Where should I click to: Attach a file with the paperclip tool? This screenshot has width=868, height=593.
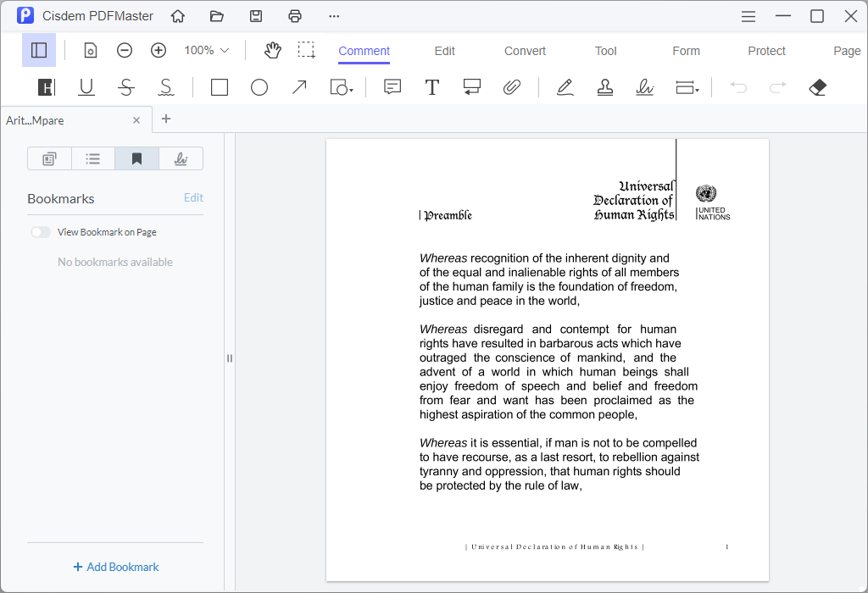pos(512,87)
